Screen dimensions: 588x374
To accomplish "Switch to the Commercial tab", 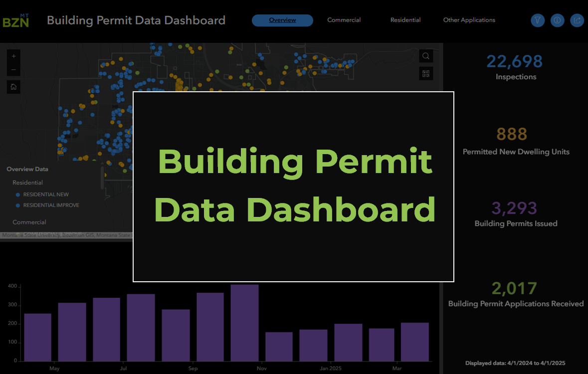I will [344, 20].
